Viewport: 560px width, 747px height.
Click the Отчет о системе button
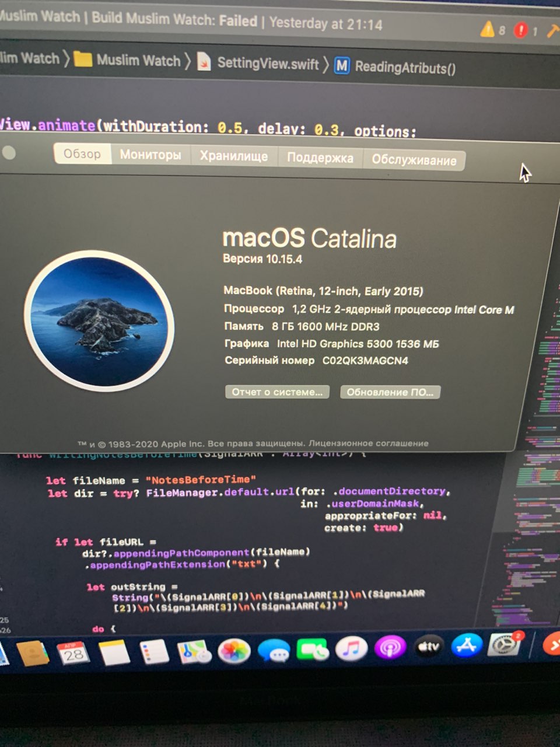click(x=277, y=392)
